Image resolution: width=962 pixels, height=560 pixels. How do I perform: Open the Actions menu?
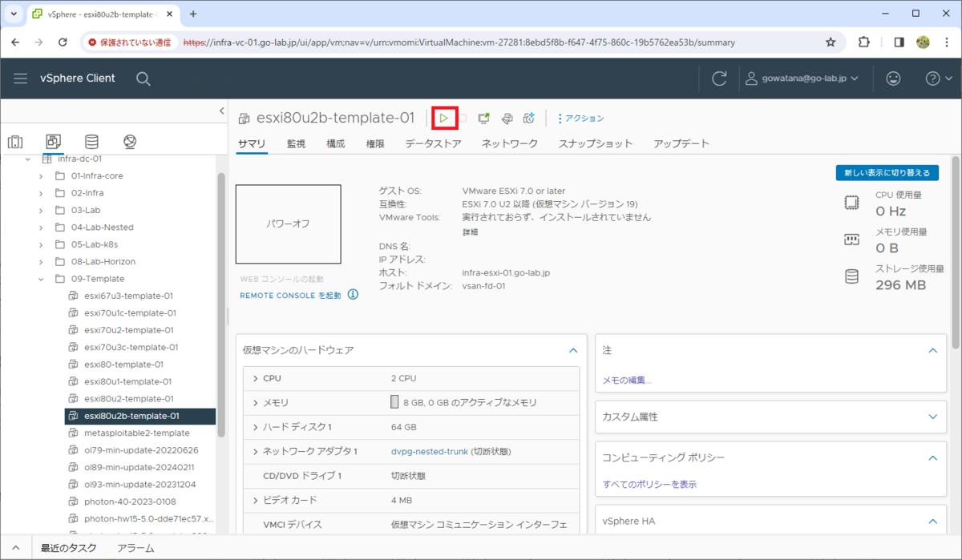point(581,119)
